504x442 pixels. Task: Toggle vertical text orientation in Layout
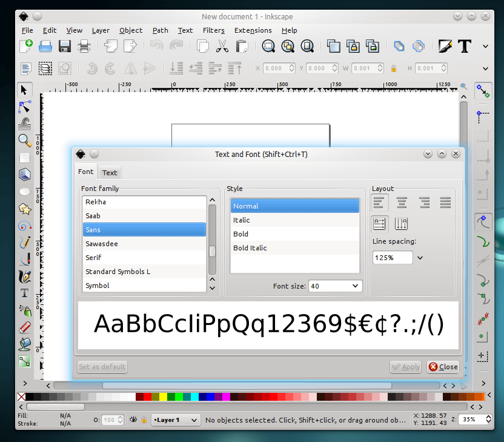(x=401, y=223)
